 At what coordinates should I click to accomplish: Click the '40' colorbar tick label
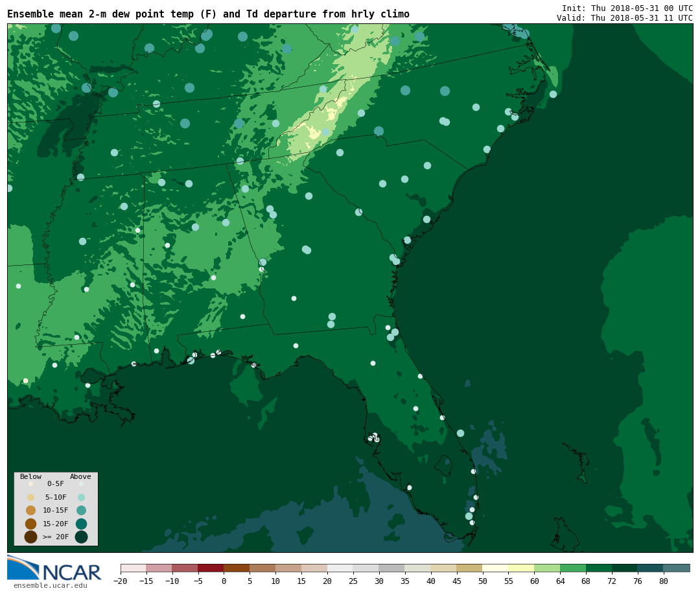tap(431, 581)
